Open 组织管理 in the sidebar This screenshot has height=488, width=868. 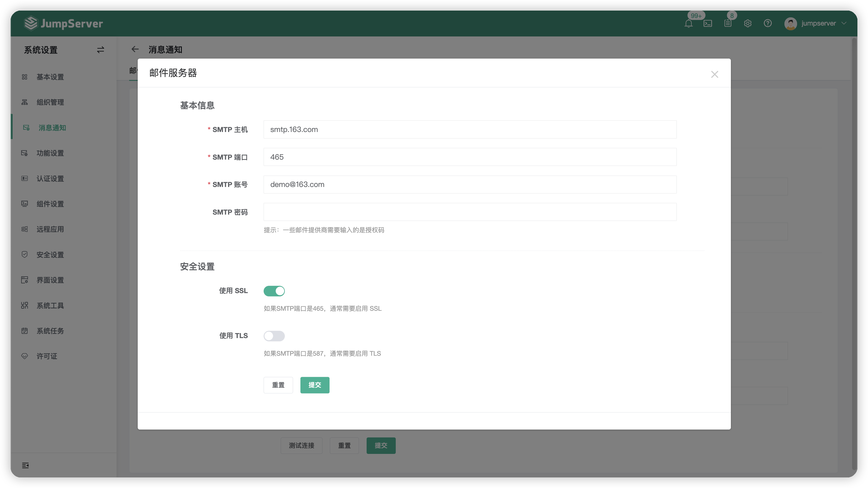click(x=64, y=102)
